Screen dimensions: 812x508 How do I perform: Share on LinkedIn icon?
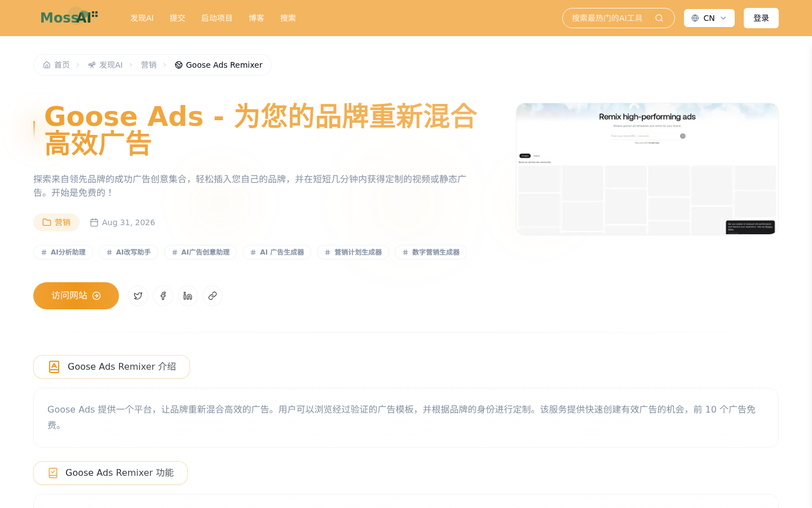188,296
